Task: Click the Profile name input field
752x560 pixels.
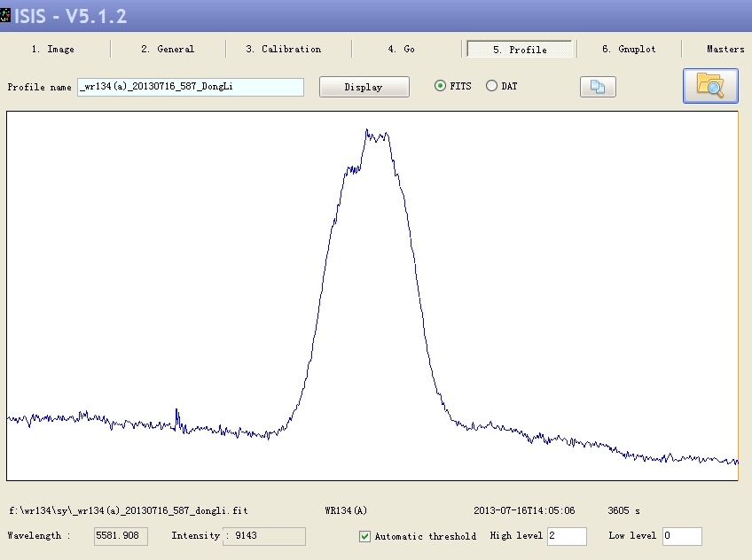Action: (191, 87)
